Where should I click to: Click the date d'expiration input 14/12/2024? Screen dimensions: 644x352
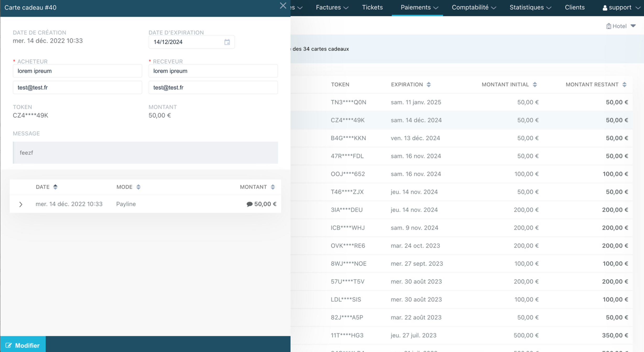(192, 42)
